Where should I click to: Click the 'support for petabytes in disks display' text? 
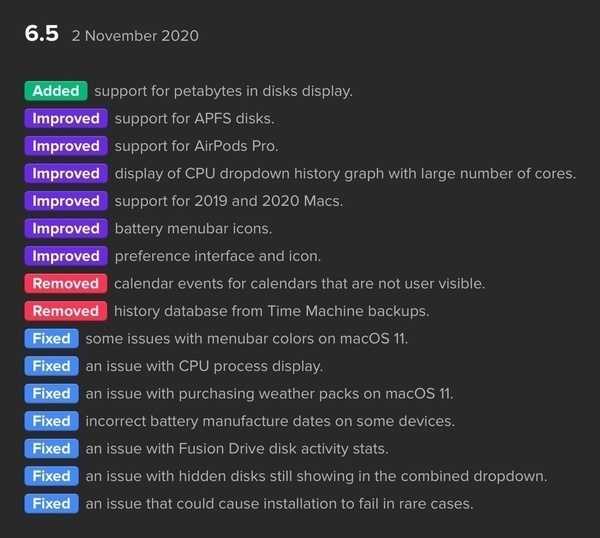pyautogui.click(x=223, y=91)
